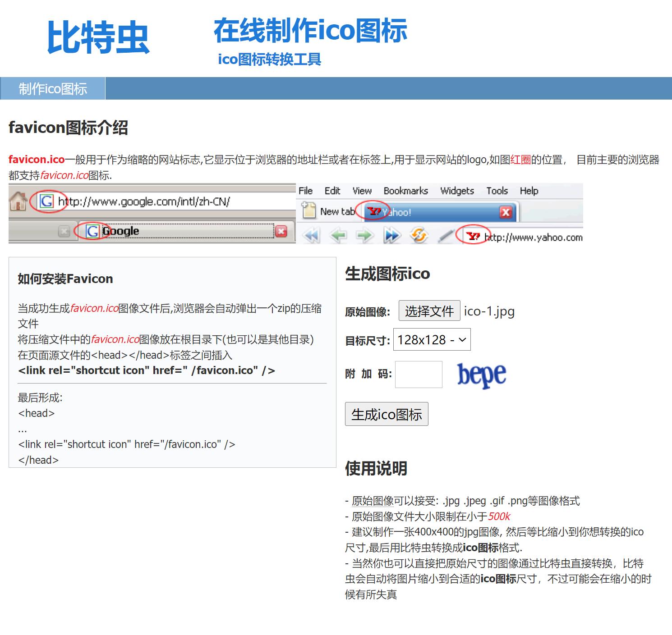Click the red 500k size limit text
The image size is (672, 635).
[x=499, y=516]
